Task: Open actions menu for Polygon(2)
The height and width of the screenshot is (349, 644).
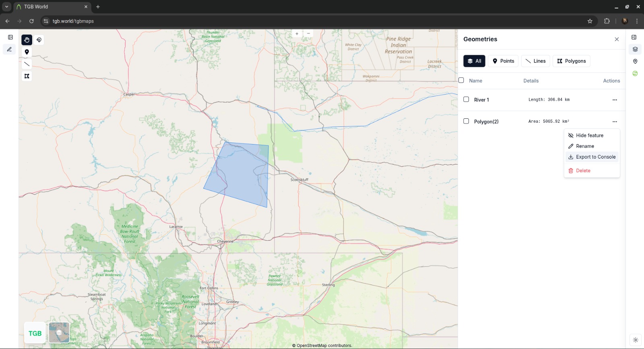Action: coord(615,122)
